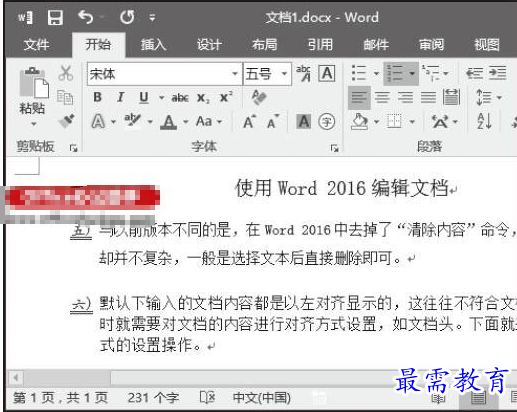
Task: Toggle underline formatting
Action: 144,97
